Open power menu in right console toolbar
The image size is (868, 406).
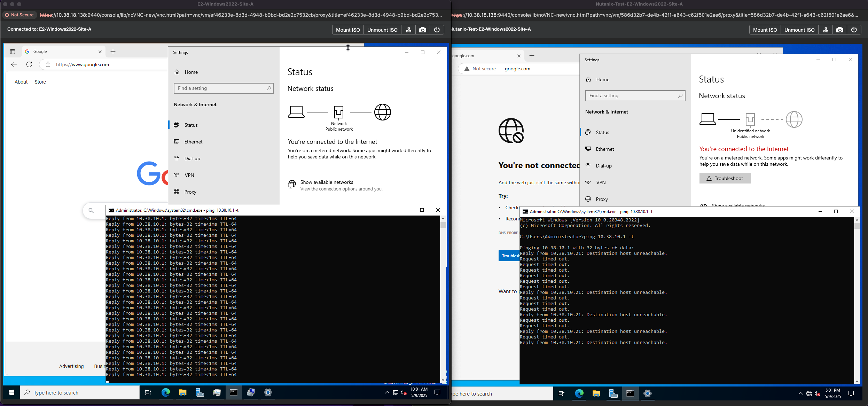(x=854, y=30)
